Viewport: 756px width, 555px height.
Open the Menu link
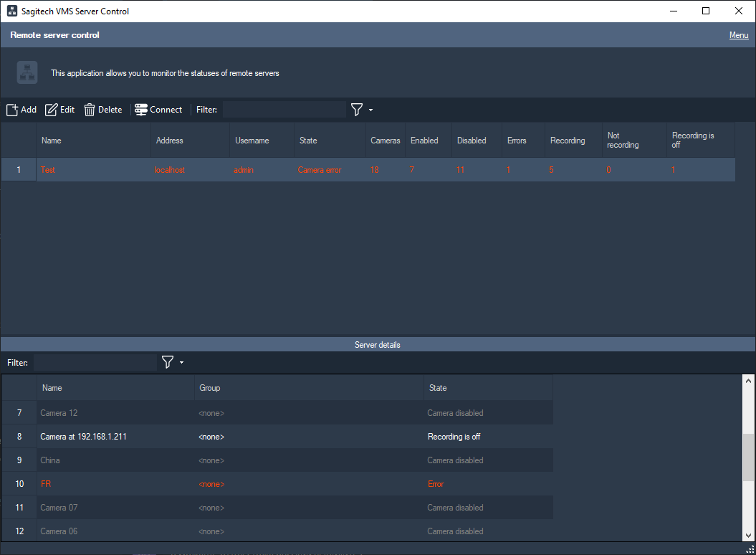coord(738,35)
